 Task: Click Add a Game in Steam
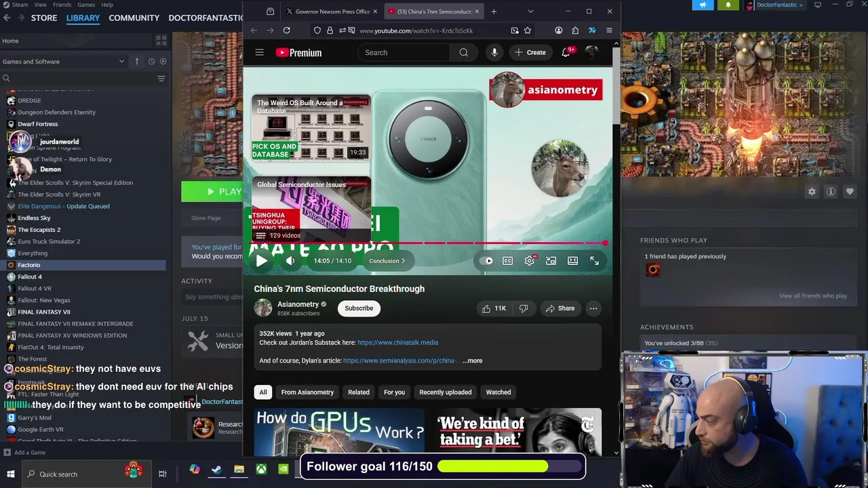[24, 452]
